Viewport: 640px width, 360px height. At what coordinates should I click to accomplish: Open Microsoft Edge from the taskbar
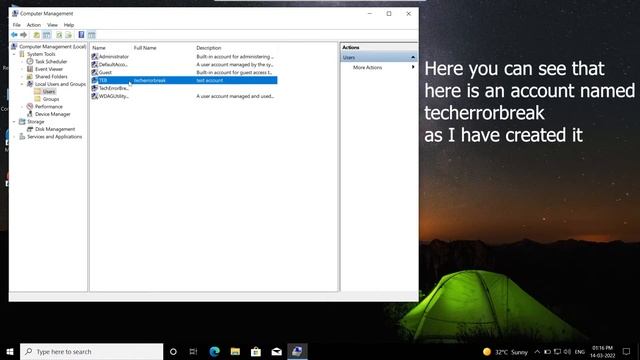[x=214, y=351]
